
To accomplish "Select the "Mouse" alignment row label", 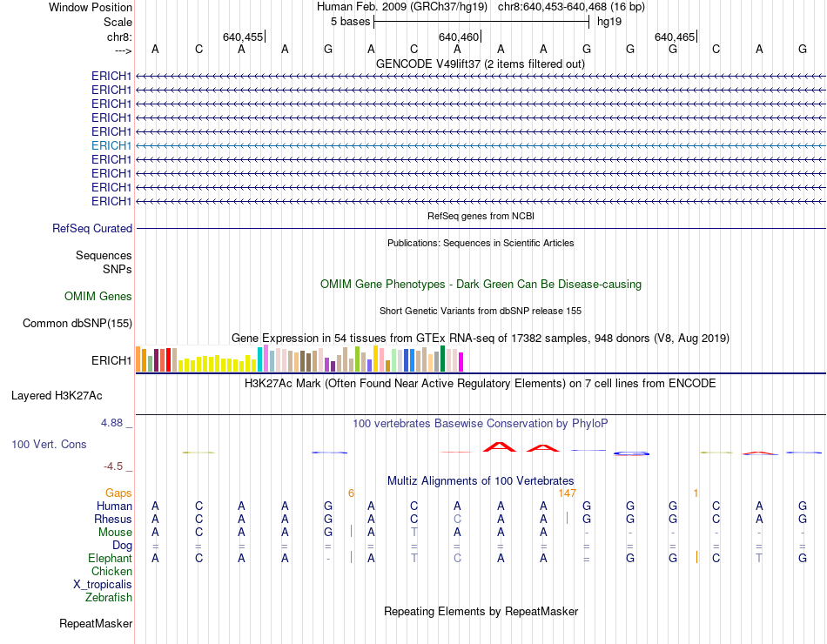I will click(x=115, y=533).
